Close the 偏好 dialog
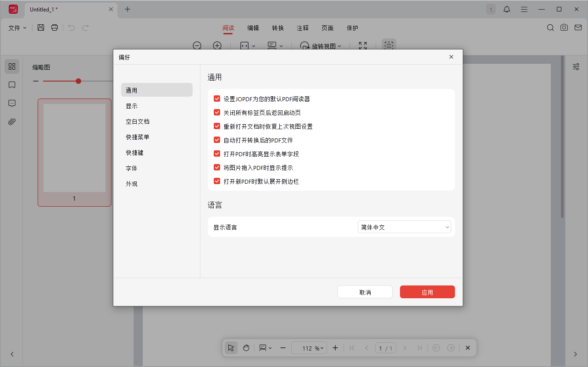Viewport: 588px width, 367px height. click(451, 57)
